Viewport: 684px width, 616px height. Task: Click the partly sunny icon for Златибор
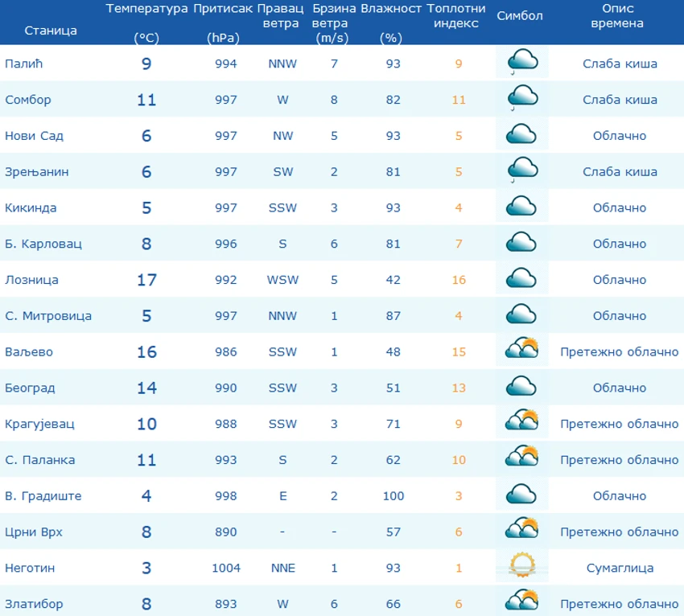(521, 600)
